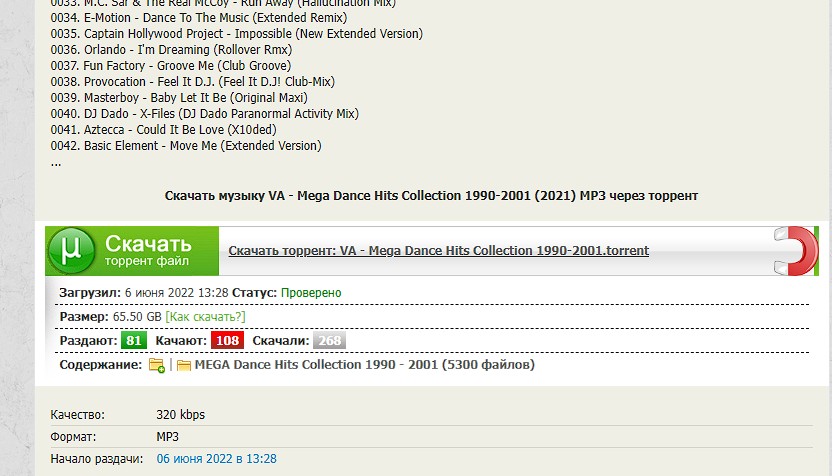Open the MEGA Dance Hits Collection 1990 - 2001 folder entry
832x476 pixels.
[x=365, y=365]
